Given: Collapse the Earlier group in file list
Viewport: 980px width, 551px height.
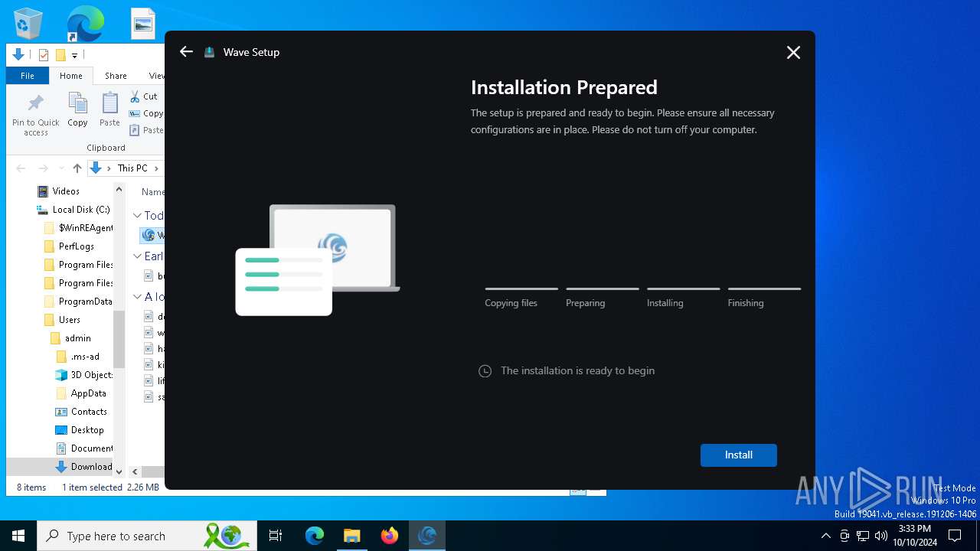Looking at the screenshot, I should pyautogui.click(x=137, y=256).
